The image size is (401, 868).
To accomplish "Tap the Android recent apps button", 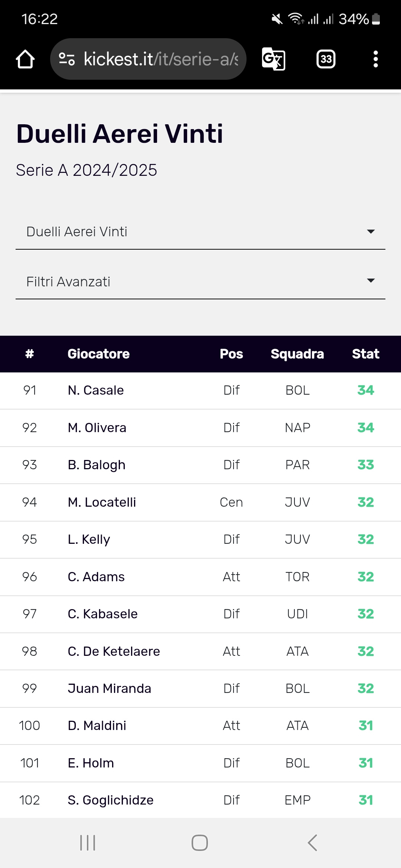I will [88, 843].
